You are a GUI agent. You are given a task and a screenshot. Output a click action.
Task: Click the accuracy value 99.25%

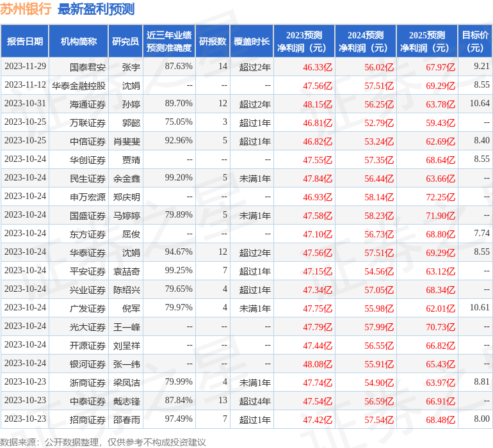179,270
